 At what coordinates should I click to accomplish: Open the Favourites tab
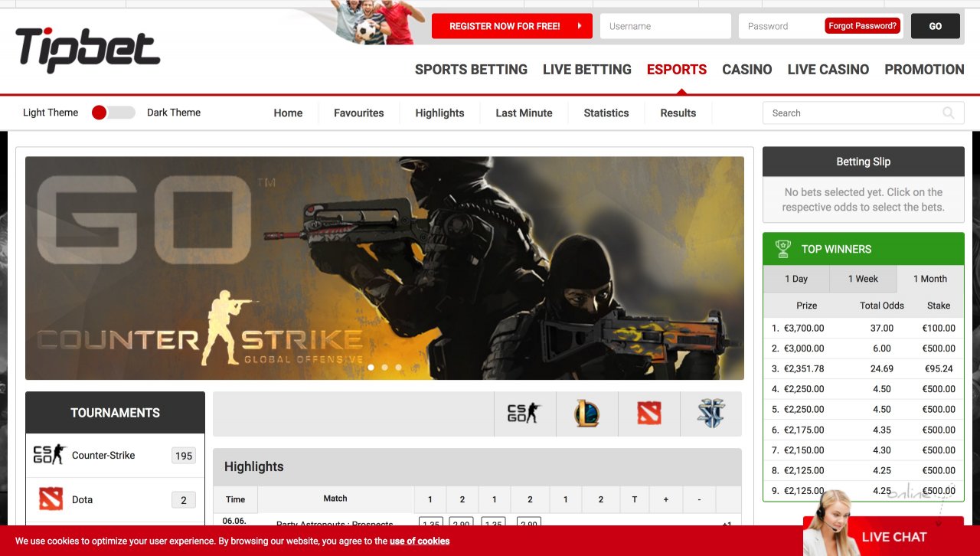[x=359, y=113]
